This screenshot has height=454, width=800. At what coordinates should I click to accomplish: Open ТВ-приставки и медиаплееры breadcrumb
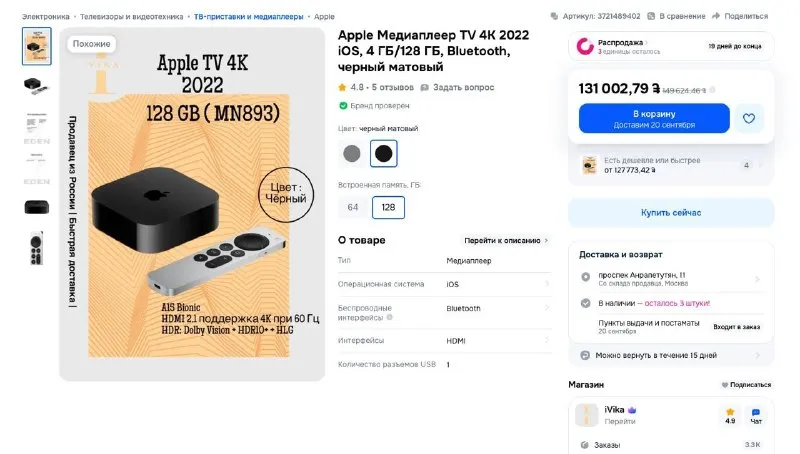pos(248,17)
